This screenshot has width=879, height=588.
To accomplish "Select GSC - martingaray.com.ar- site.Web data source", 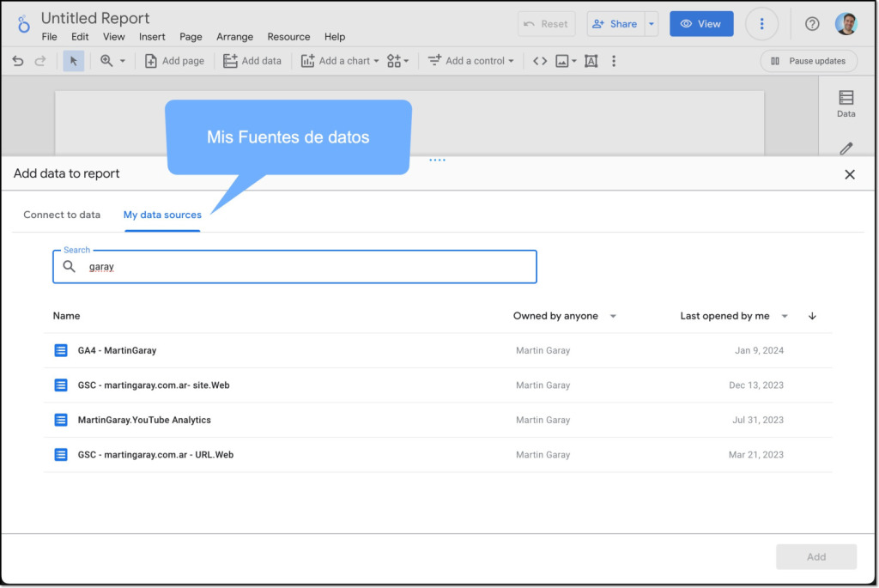I will pyautogui.click(x=438, y=385).
